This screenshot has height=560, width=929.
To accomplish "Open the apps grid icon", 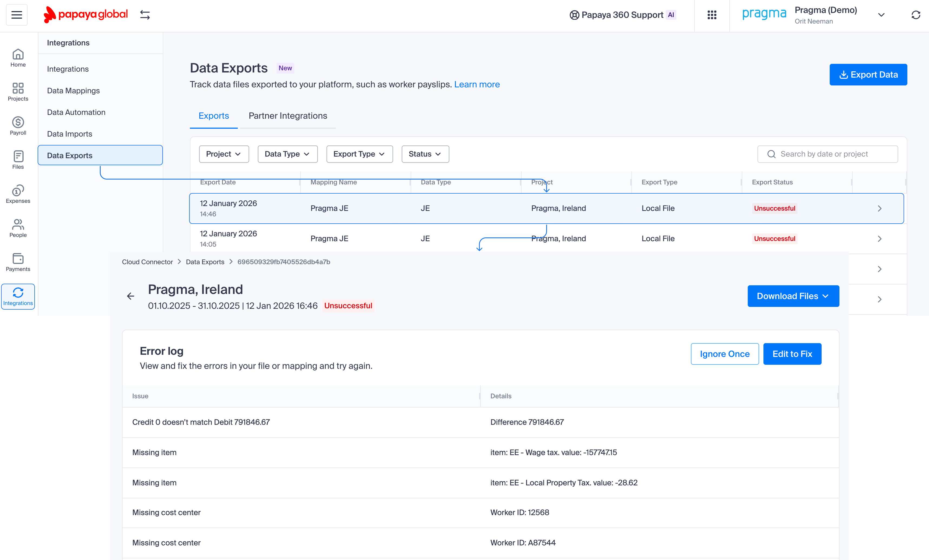I will 711,15.
